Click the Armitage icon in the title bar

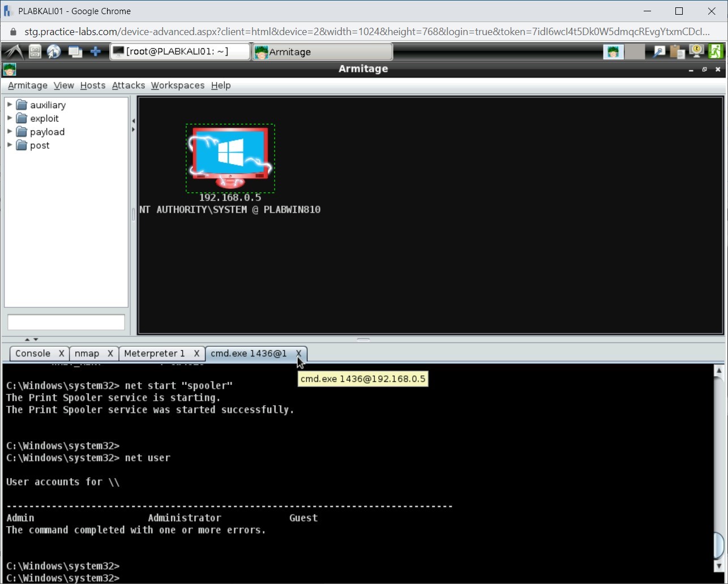click(x=9, y=69)
